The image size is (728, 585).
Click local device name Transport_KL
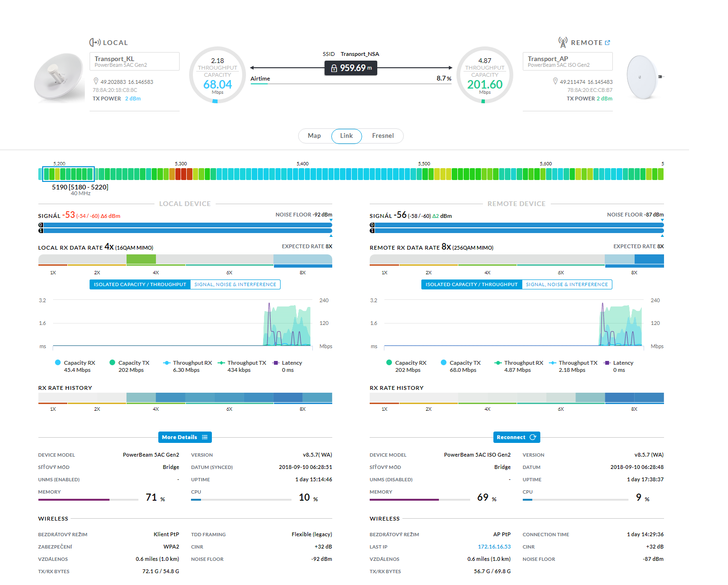pyautogui.click(x=114, y=59)
